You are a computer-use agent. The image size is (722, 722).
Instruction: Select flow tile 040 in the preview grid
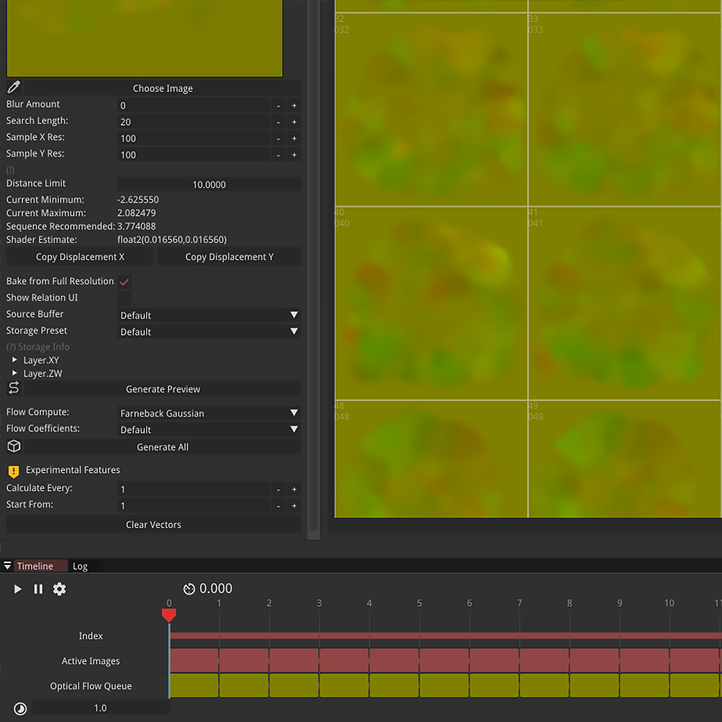pyautogui.click(x=431, y=303)
